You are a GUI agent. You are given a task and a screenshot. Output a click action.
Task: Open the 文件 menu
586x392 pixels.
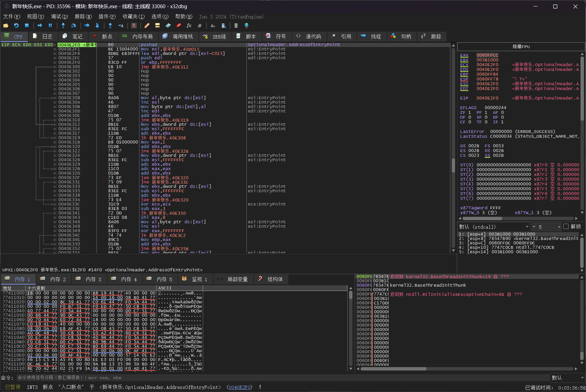tap(12, 16)
